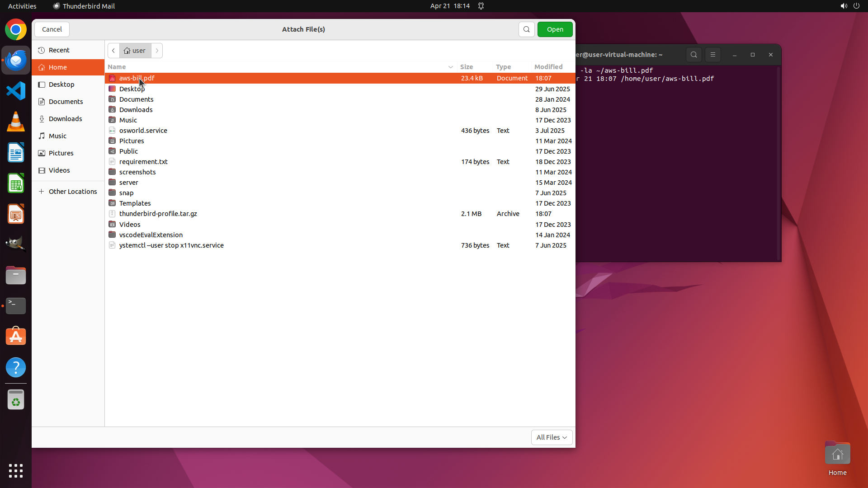Open Thunderbird from the dock
868x488 pixels.
click(16, 60)
